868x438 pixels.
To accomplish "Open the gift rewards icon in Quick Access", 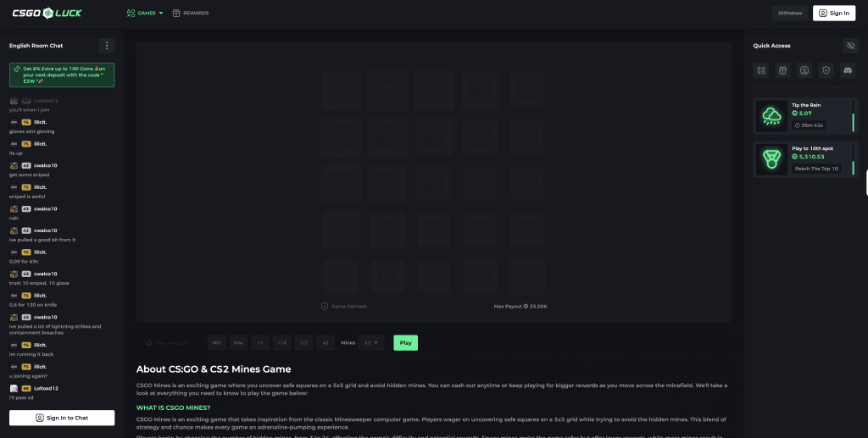I will pos(782,70).
